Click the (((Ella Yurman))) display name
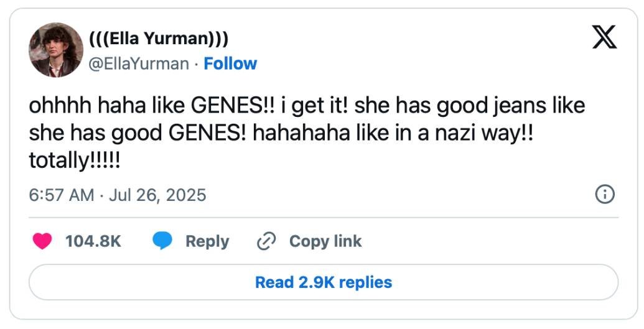644x329 pixels. click(x=159, y=39)
